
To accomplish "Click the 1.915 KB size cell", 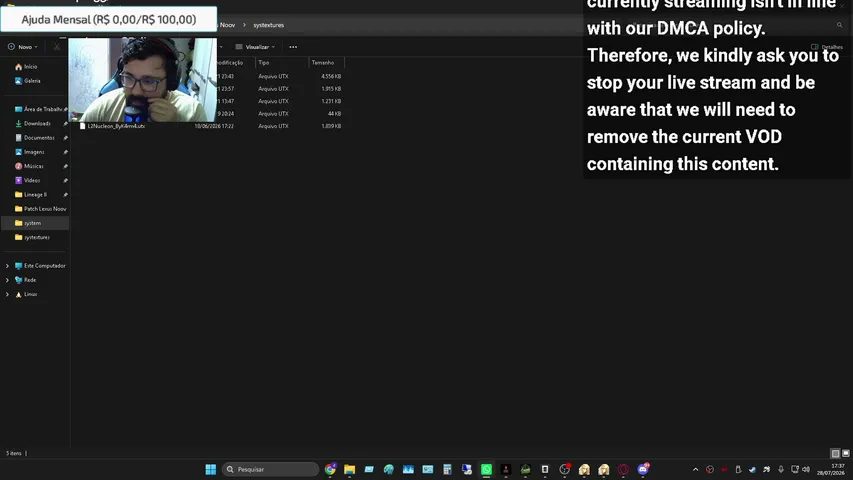I will click(331, 89).
